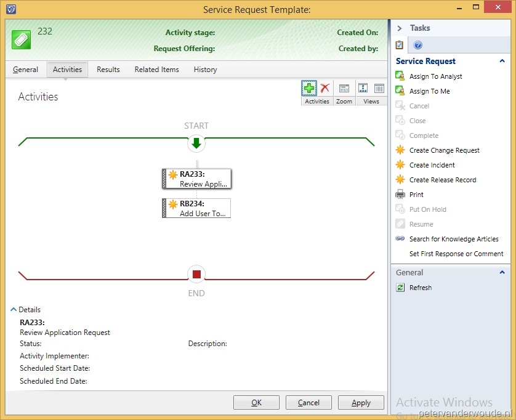Select the RB234 Add User activity box
516x420 pixels.
tap(196, 208)
